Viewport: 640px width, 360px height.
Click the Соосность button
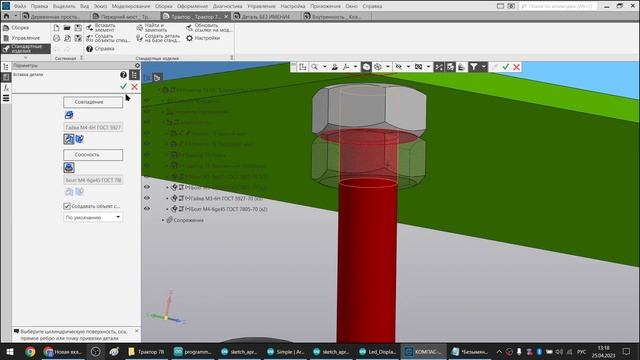(93, 155)
